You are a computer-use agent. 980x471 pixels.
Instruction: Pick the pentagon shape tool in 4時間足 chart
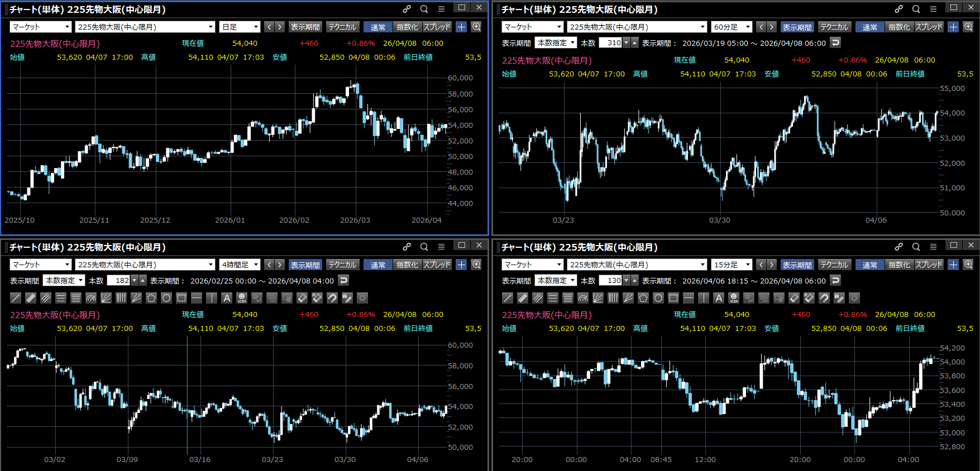[x=151, y=298]
